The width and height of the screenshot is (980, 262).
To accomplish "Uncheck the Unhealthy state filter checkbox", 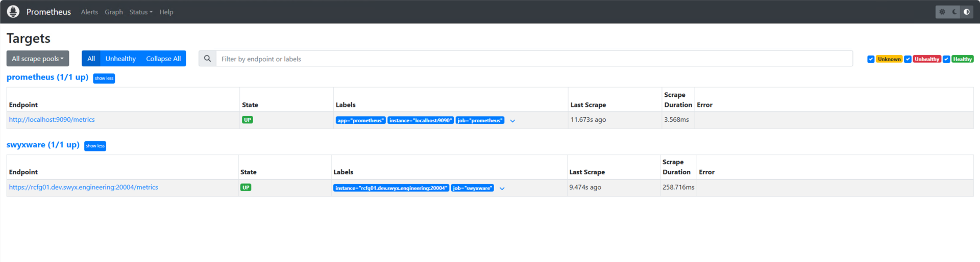I will tap(908, 59).
